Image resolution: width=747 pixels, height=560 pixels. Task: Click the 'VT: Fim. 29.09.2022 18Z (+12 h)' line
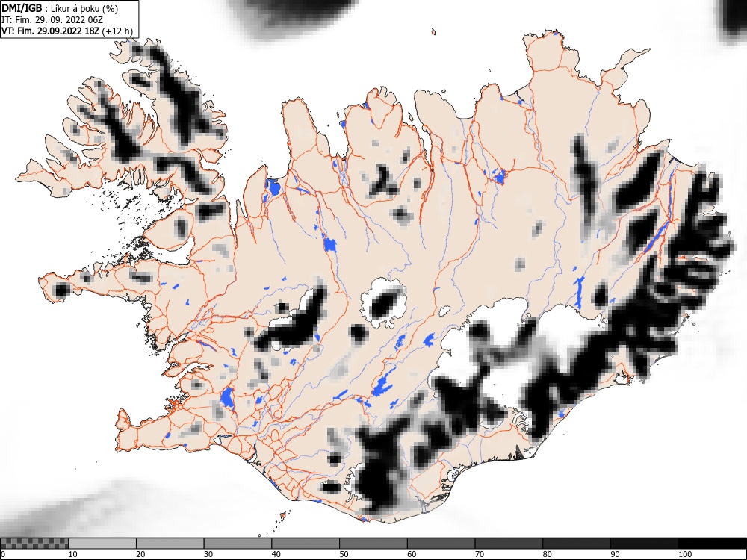pos(68,31)
